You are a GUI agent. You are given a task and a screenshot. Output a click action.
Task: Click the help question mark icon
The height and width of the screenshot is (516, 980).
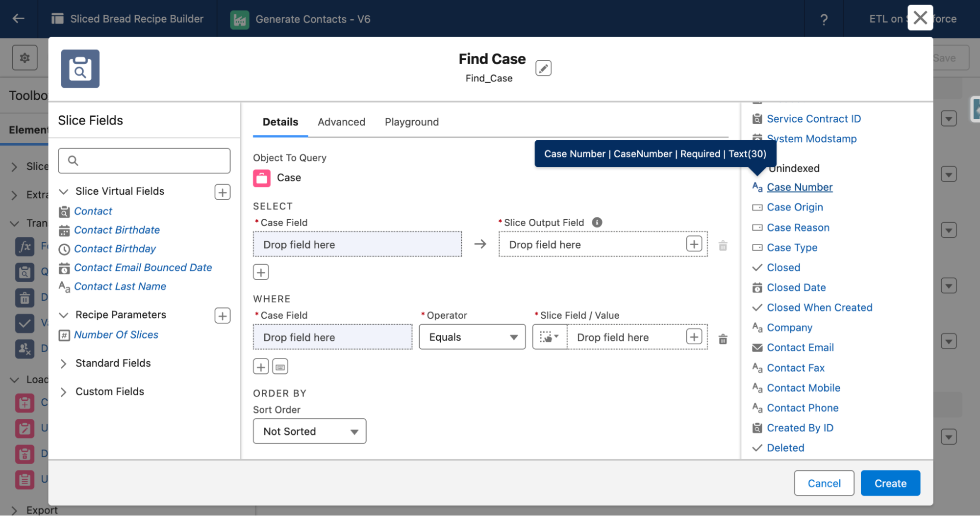(x=824, y=19)
